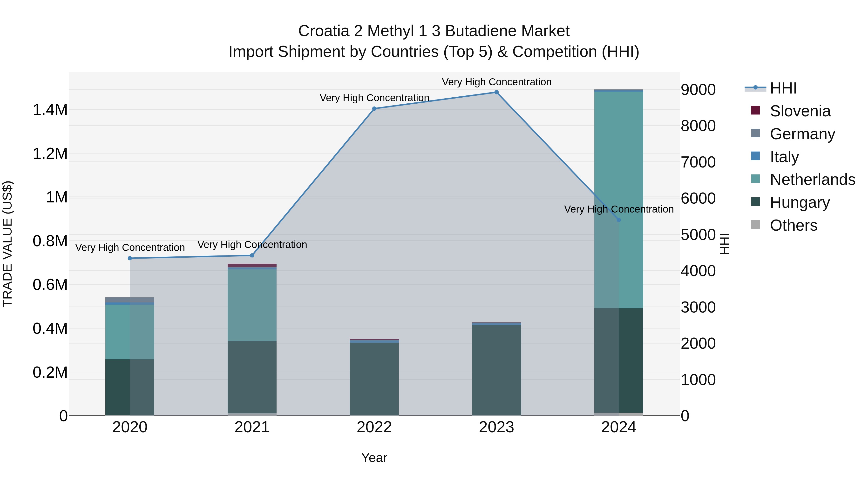Click the 2024 Netherlands bar segment
Screen dimensions: 868x488
click(619, 200)
